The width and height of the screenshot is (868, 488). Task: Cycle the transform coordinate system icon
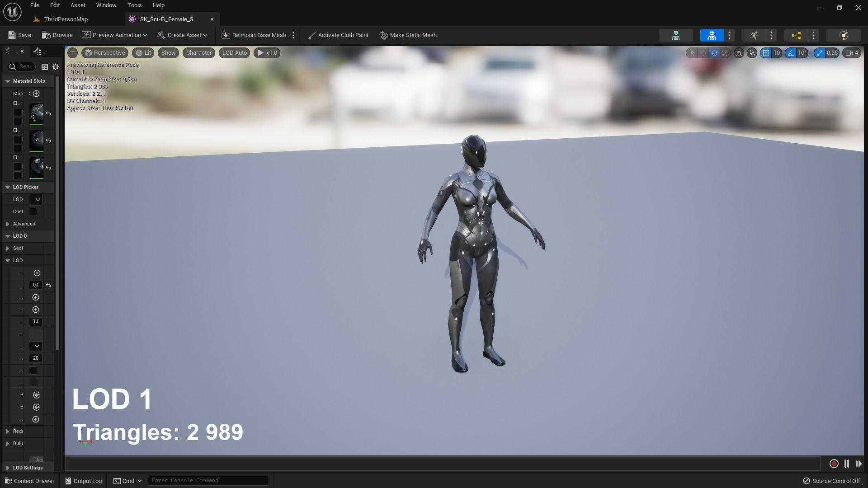[739, 53]
